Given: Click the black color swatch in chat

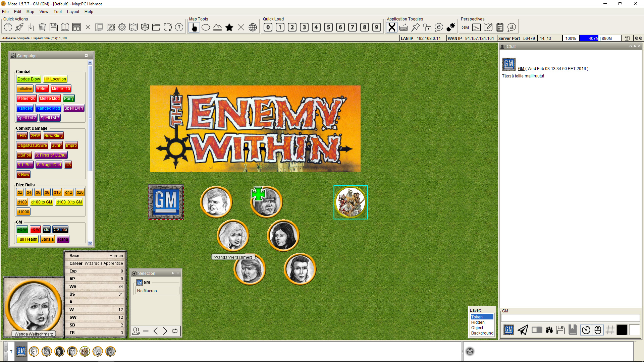Looking at the screenshot, I should click(622, 330).
